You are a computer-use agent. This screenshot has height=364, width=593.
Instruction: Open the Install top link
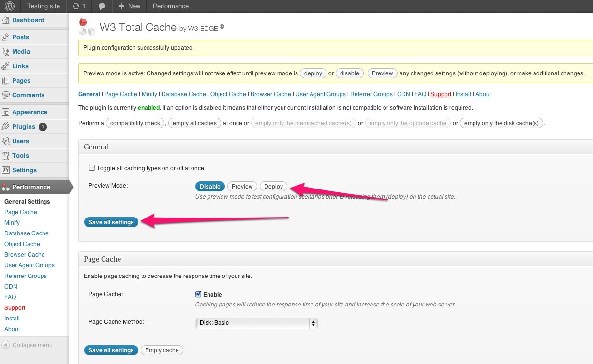463,94
